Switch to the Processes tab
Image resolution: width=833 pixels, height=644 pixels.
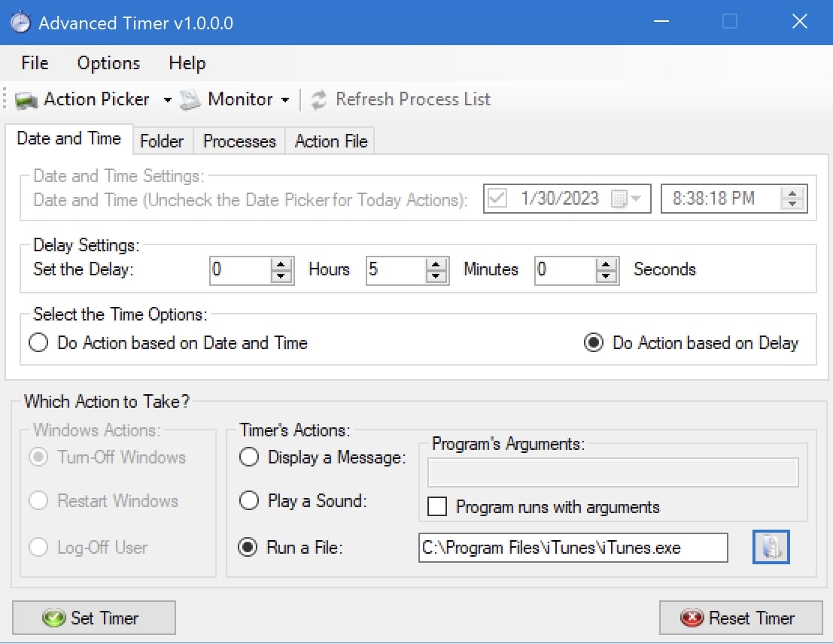tap(239, 141)
